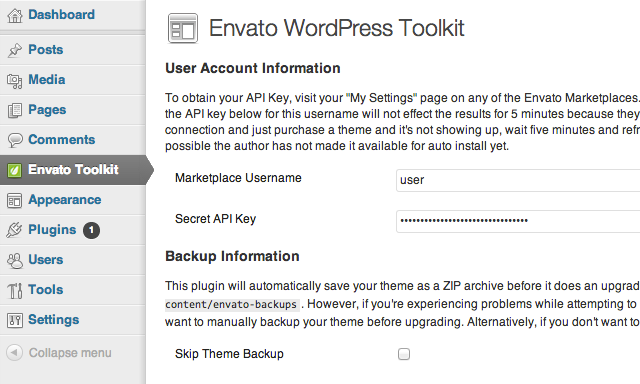Viewport: 640px width, 384px height.
Task: Click the Settings sliders icon
Action: point(15,320)
